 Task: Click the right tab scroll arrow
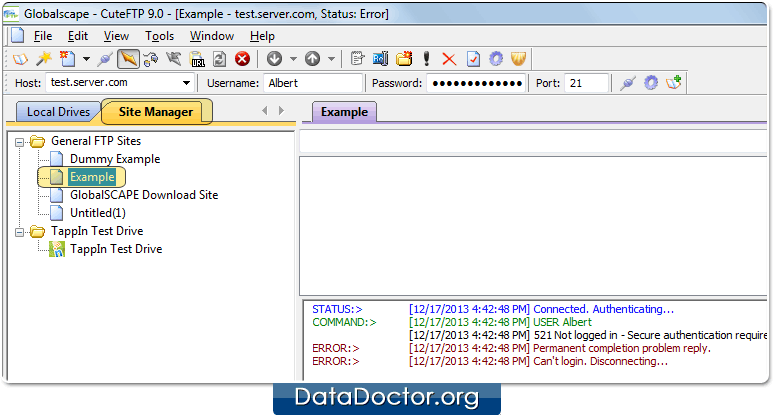click(281, 110)
